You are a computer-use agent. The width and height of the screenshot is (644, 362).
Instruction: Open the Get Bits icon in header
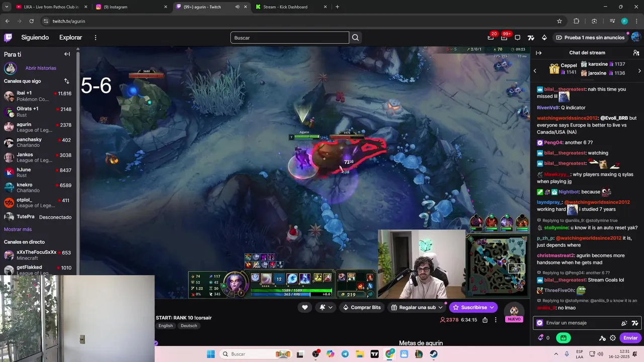click(x=544, y=38)
